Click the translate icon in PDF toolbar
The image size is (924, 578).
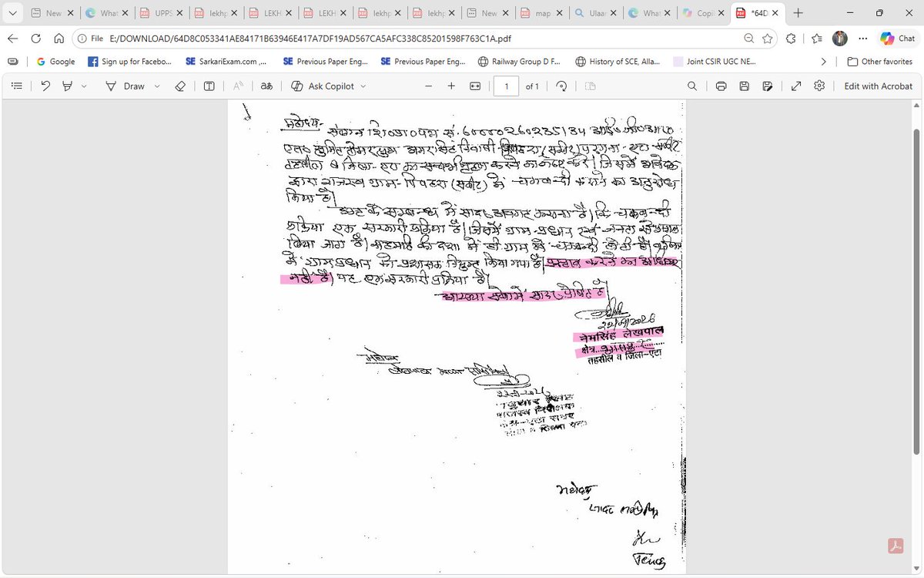click(x=266, y=86)
